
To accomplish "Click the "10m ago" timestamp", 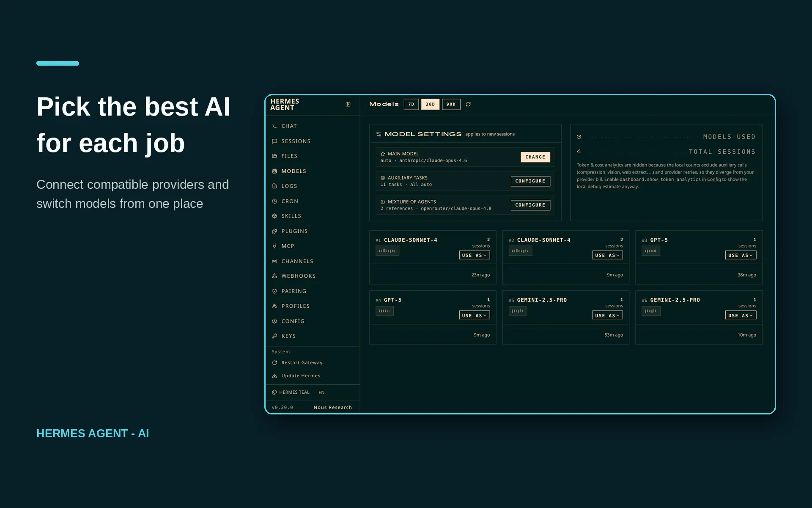I will coord(747,335).
